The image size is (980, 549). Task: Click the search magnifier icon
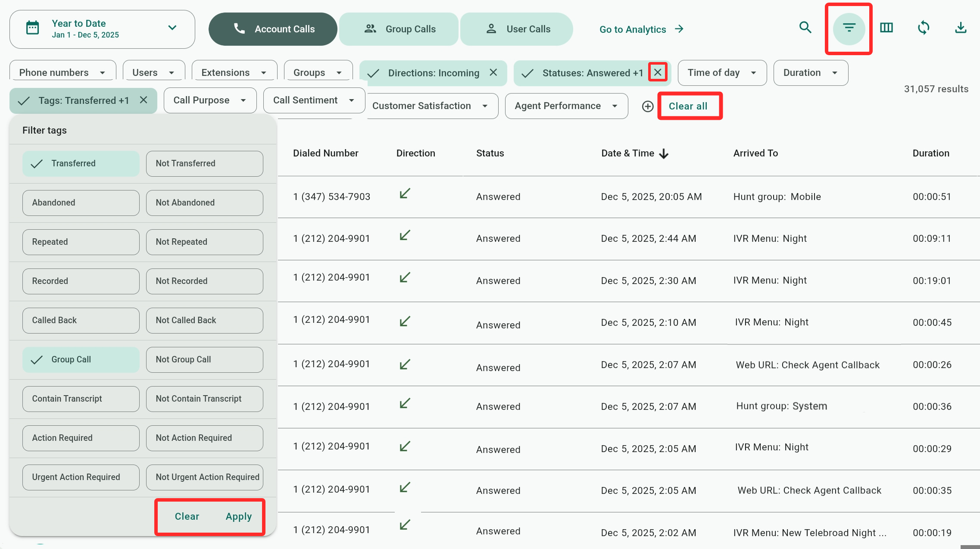pos(805,28)
